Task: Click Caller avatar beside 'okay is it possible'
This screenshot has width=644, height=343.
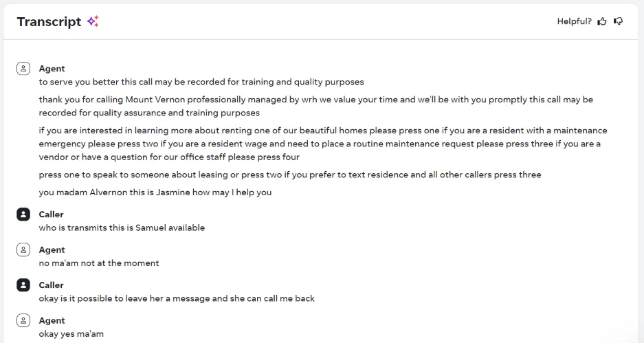Action: (23, 285)
